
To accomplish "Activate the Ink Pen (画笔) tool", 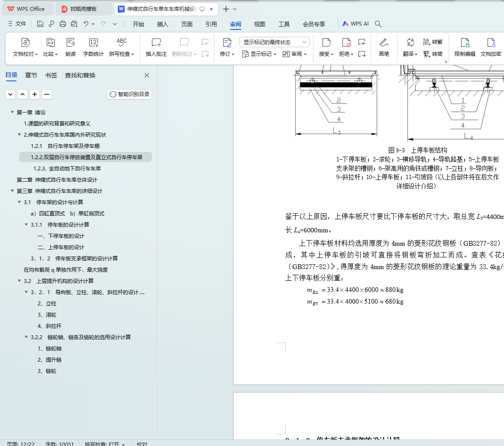I will (x=384, y=47).
